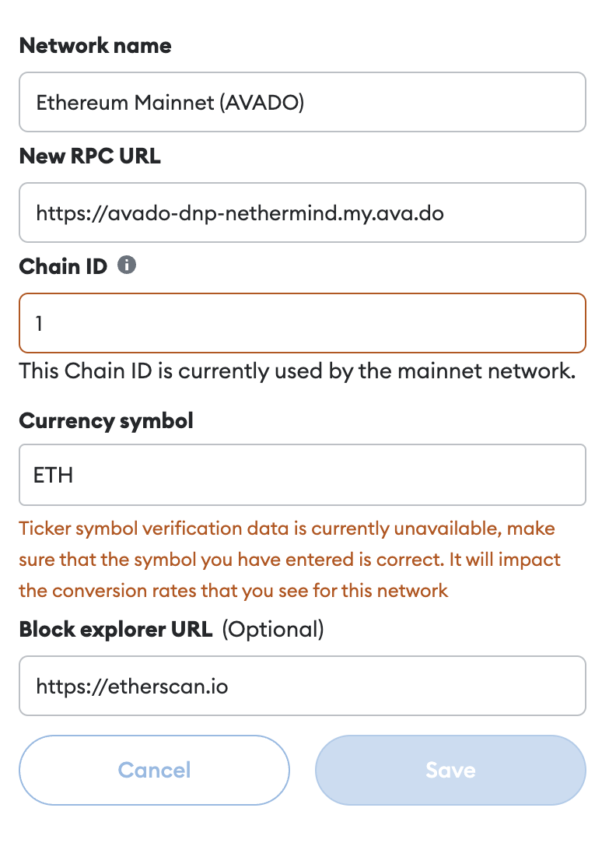
Task: Click the Block explorer URL field
Action: point(302,686)
